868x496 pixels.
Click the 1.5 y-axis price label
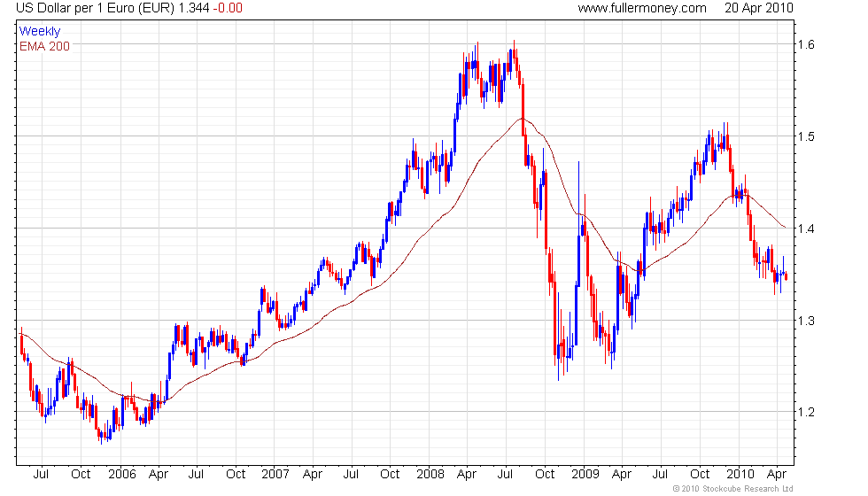pos(807,136)
